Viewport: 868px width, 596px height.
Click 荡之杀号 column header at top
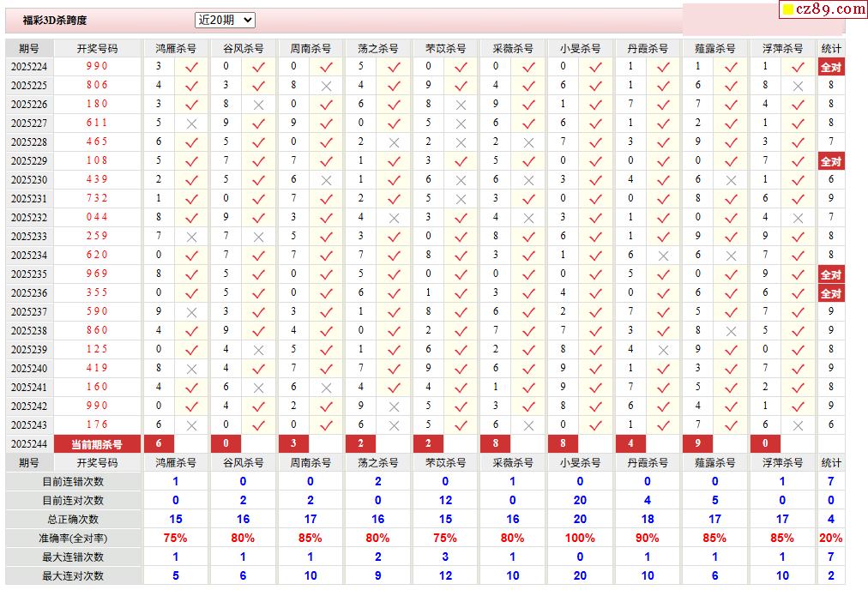click(x=378, y=49)
